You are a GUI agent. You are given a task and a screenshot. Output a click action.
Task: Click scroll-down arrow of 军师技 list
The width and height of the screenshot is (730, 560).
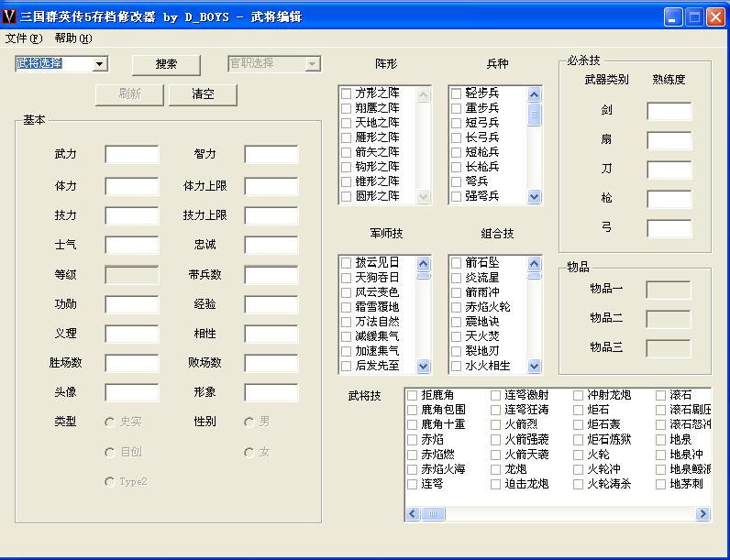(x=423, y=366)
